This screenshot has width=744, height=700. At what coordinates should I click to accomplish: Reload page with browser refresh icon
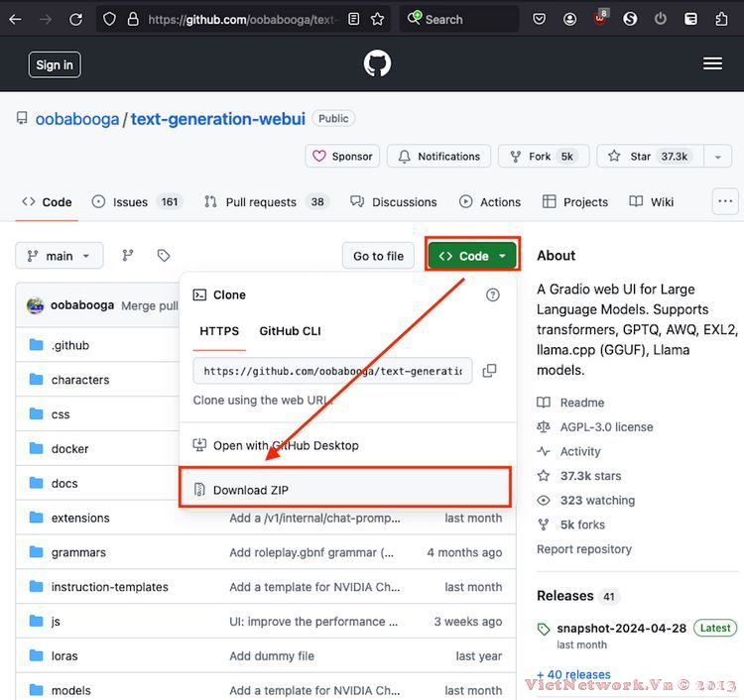click(x=76, y=19)
